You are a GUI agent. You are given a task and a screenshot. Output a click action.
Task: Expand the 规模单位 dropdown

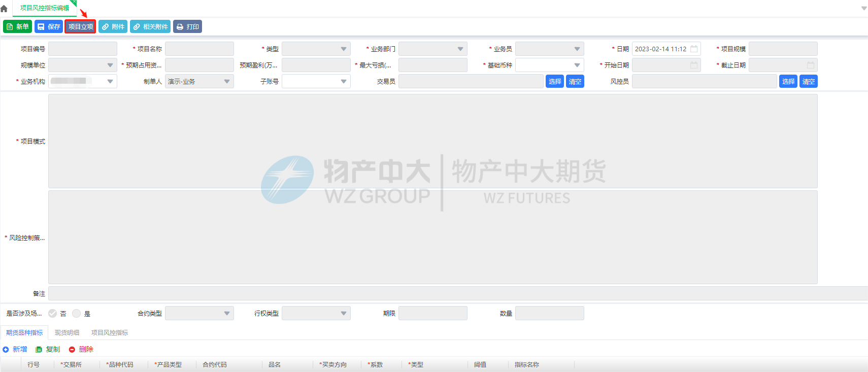pos(83,65)
